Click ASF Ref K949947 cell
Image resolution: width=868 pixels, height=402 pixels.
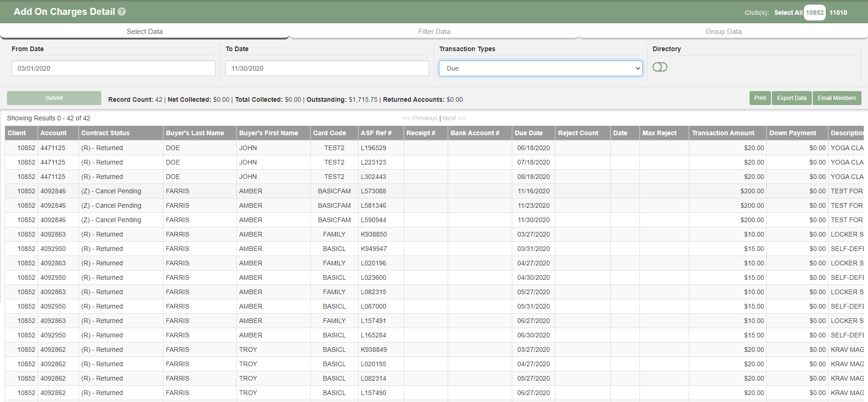click(x=381, y=249)
